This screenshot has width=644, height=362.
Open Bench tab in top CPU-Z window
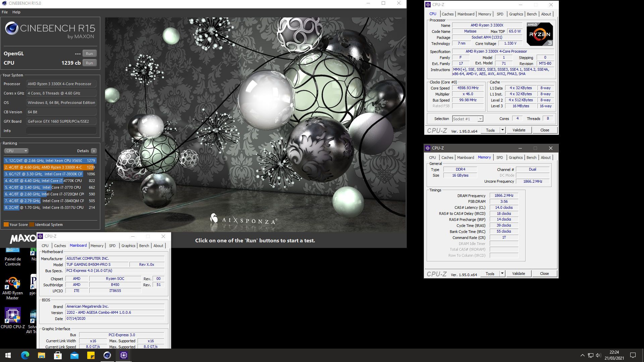coord(532,14)
